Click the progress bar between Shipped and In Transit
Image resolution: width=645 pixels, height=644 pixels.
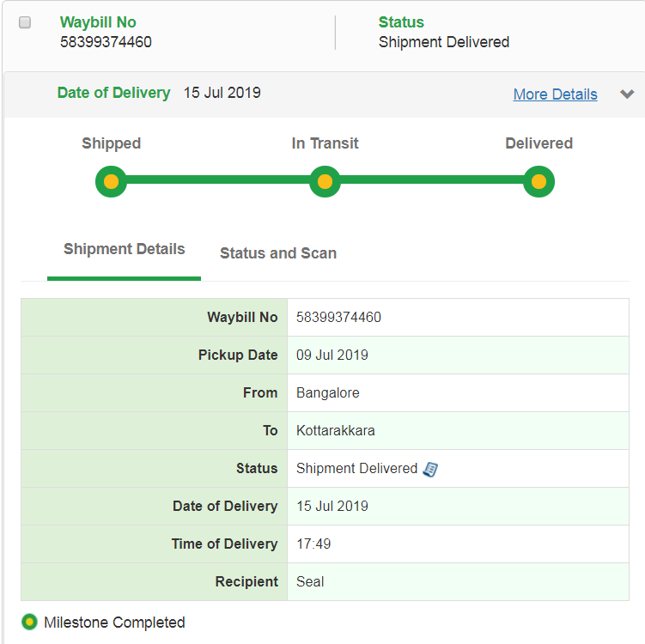click(x=217, y=181)
